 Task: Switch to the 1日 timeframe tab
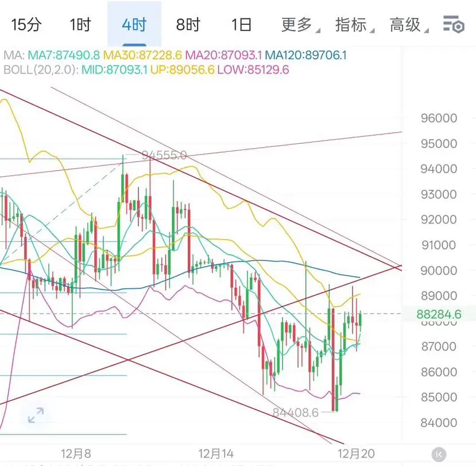[x=242, y=25]
